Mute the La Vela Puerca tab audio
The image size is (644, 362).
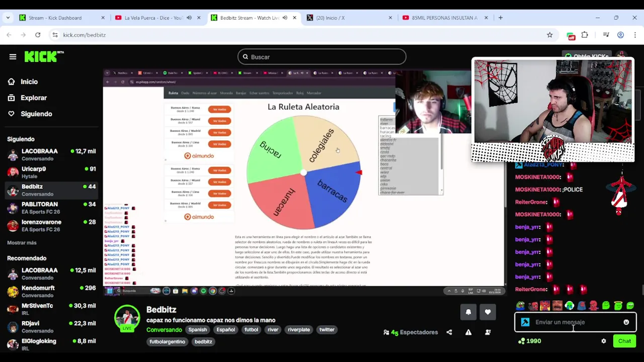189,18
